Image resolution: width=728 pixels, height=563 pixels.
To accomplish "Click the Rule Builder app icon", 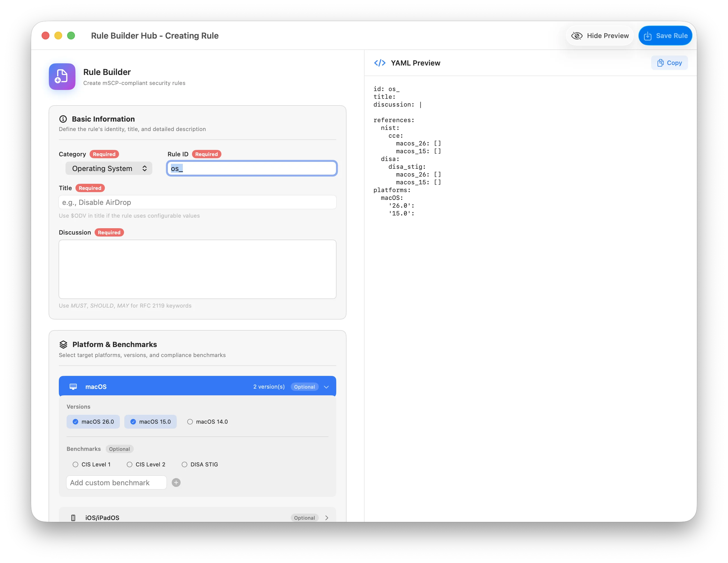I will tap(62, 76).
